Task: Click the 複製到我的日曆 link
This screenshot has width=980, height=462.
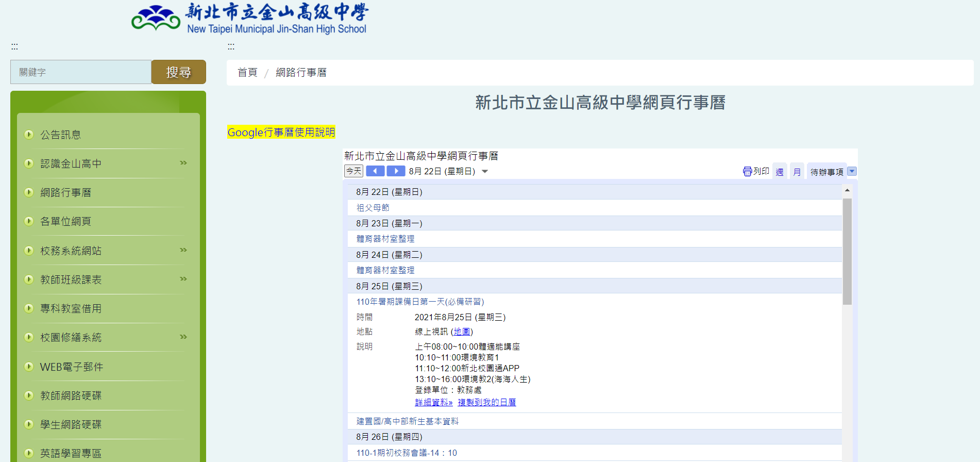Action: (x=487, y=402)
